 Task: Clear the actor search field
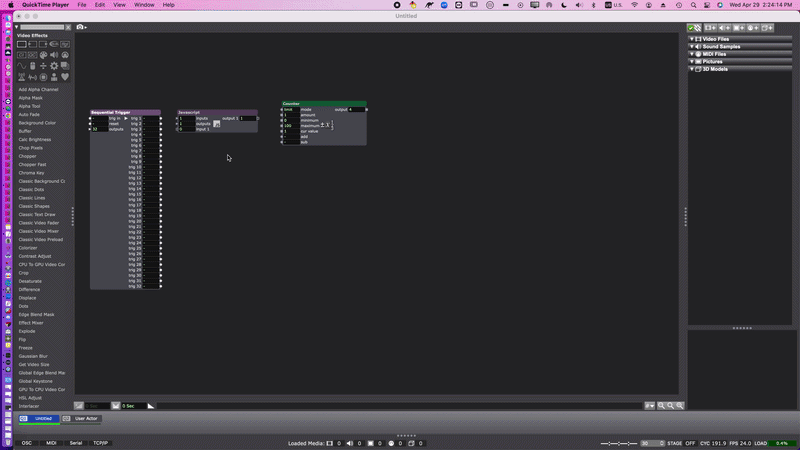point(69,27)
